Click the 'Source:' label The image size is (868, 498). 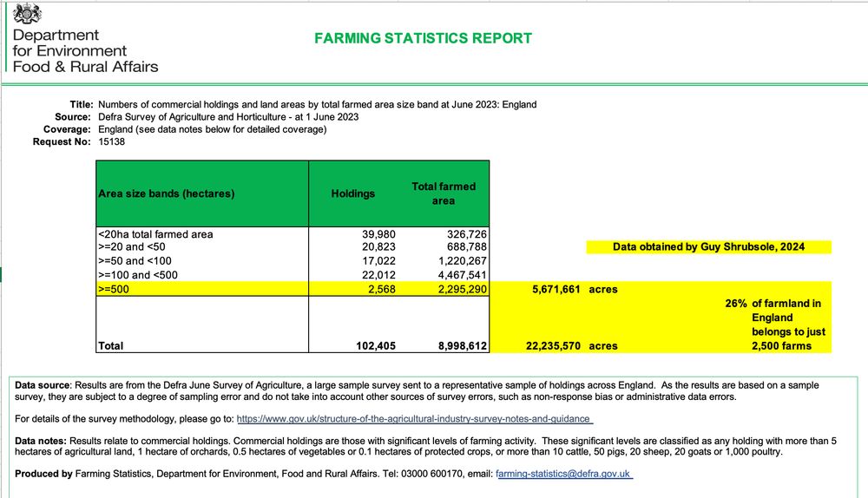click(x=73, y=117)
